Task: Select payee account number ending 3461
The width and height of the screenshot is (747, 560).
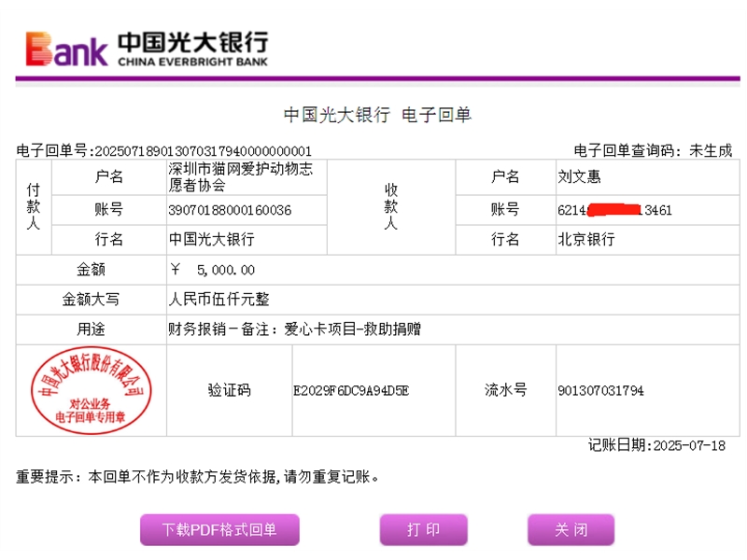Action: (x=614, y=210)
